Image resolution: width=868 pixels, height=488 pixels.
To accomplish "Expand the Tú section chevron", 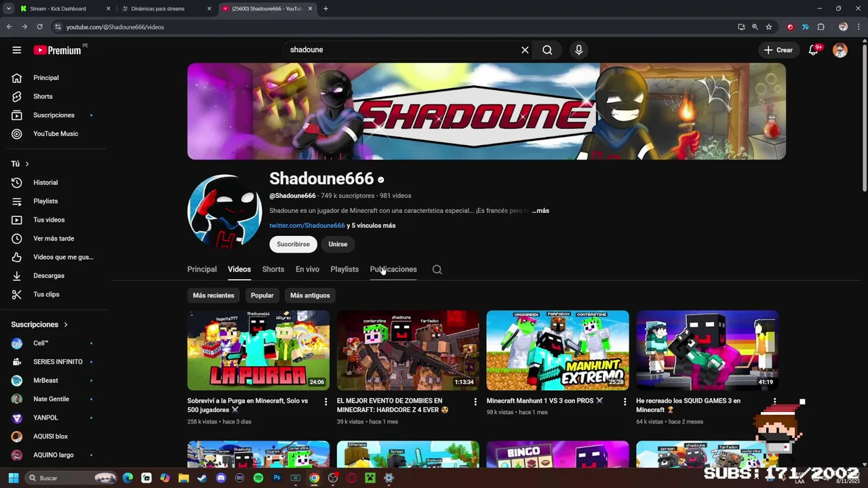I will (x=27, y=164).
